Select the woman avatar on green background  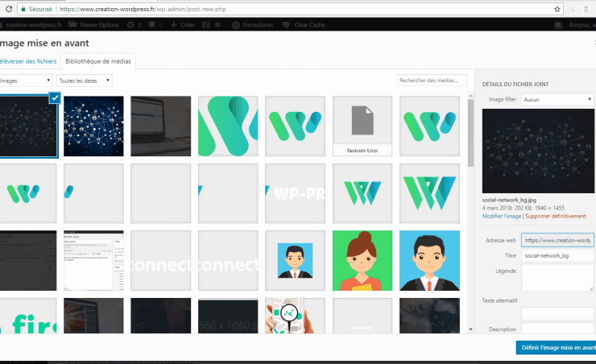362,261
